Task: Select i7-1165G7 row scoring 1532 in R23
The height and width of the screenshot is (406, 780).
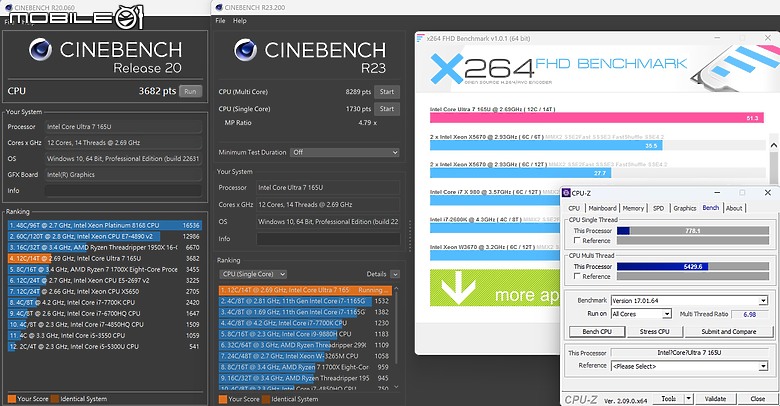Action: pyautogui.click(x=305, y=301)
